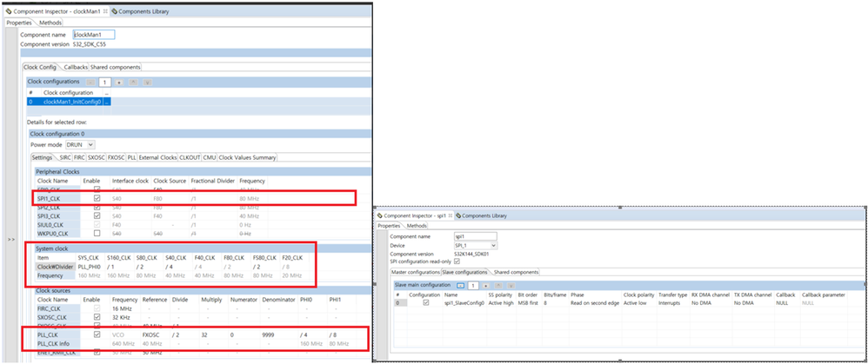Enable the WKPU0_CLK checkbox
Viewport: 868px width, 364px height.
[97, 234]
